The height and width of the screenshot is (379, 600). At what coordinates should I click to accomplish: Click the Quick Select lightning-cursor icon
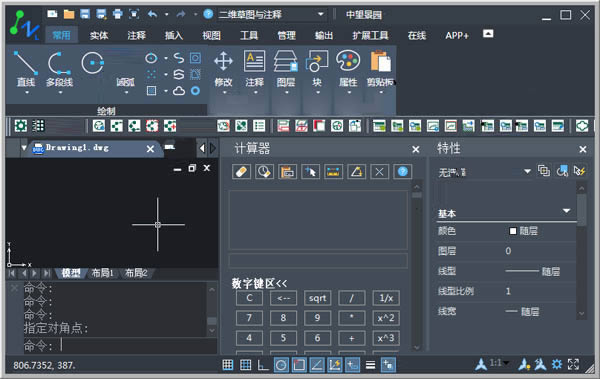[x=579, y=171]
